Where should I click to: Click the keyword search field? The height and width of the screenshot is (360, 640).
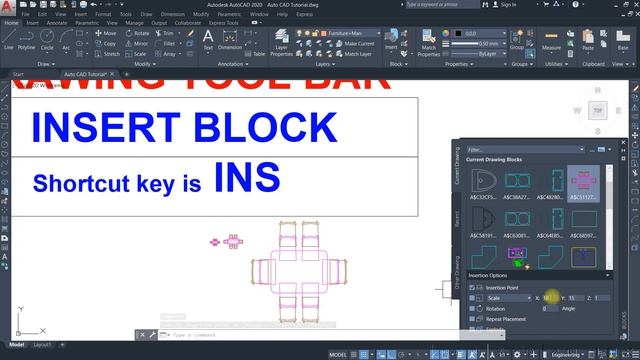[x=442, y=4]
